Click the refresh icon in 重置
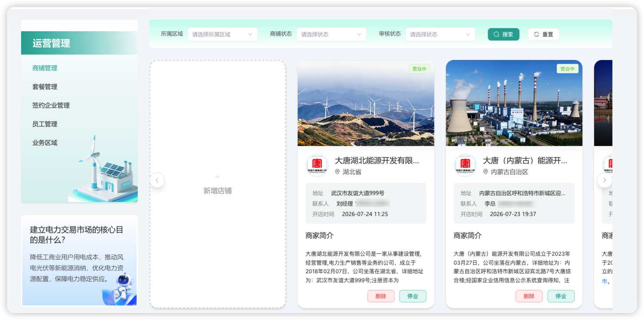The width and height of the screenshot is (644, 320). click(x=537, y=34)
